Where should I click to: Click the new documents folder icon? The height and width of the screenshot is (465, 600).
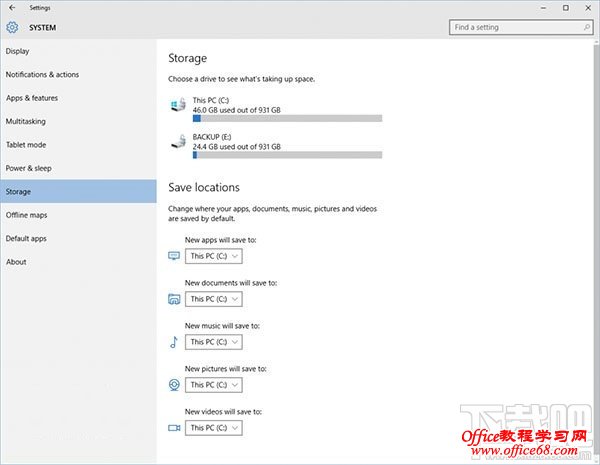pos(174,299)
